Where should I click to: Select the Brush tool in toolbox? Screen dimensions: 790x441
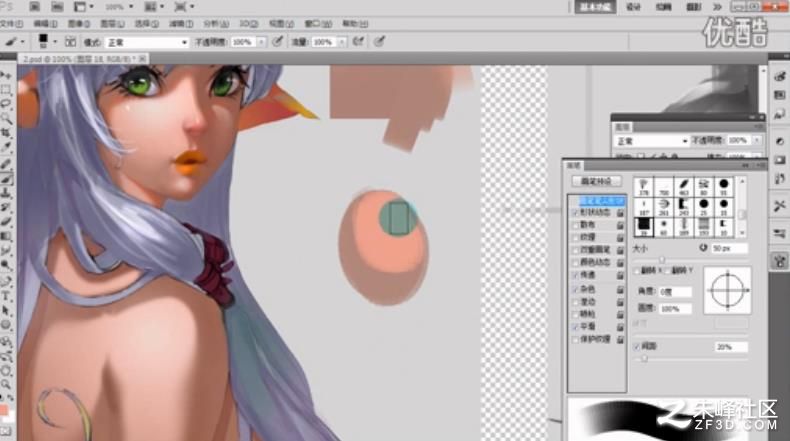6,178
